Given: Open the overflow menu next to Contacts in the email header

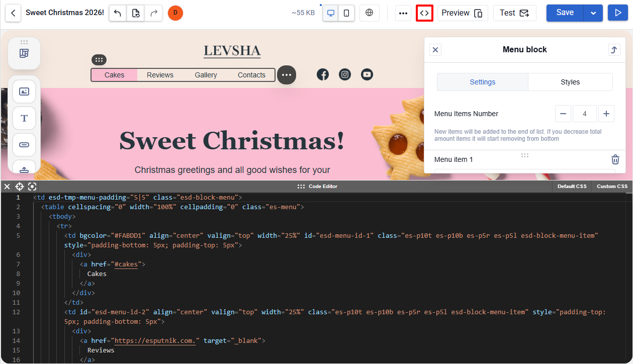Looking at the screenshot, I should pos(287,74).
